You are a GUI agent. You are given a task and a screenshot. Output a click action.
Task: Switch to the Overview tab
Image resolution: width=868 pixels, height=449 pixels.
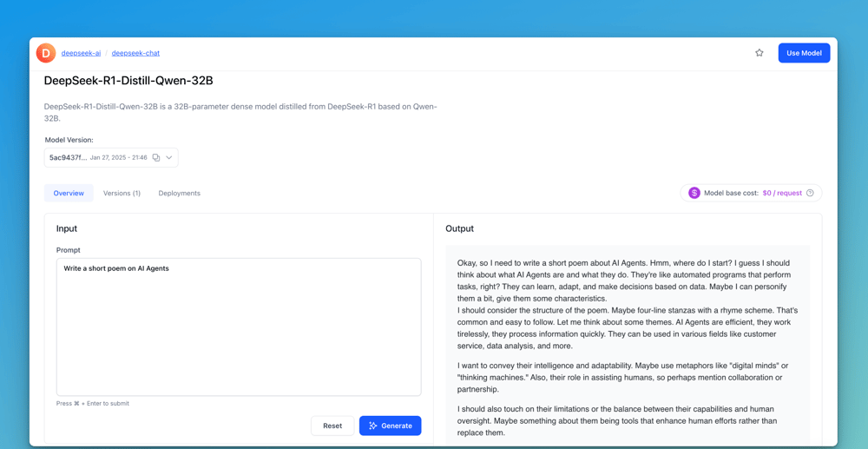coord(69,193)
